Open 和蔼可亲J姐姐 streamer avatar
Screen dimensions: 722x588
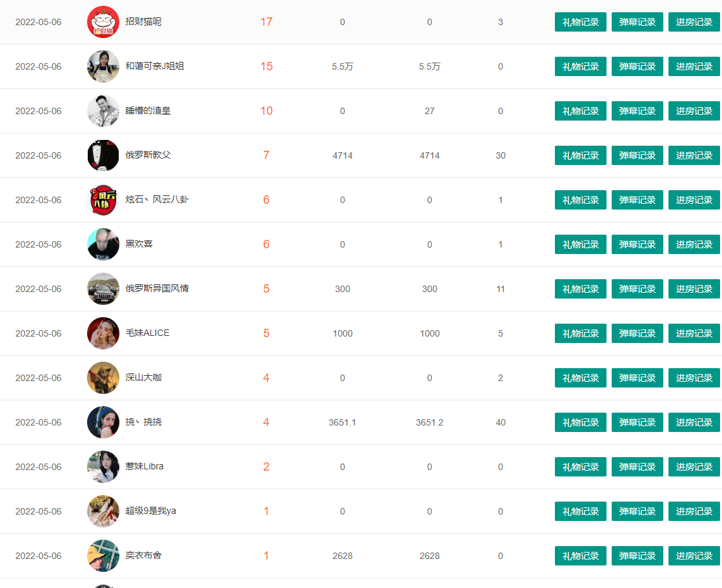(x=103, y=66)
